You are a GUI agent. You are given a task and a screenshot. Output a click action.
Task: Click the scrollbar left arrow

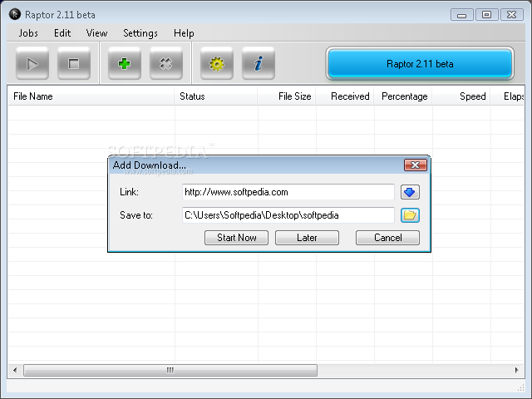point(15,370)
